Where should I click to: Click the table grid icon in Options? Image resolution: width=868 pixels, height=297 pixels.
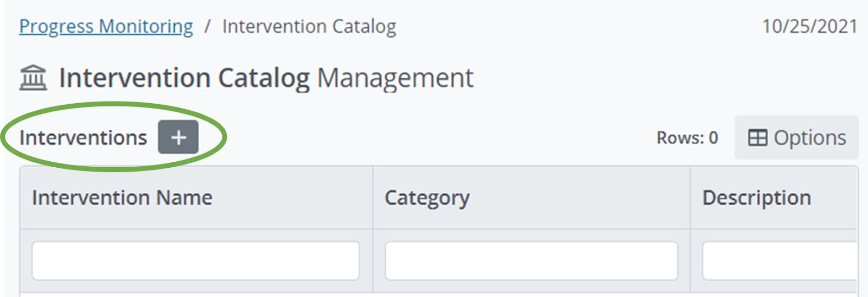point(757,138)
